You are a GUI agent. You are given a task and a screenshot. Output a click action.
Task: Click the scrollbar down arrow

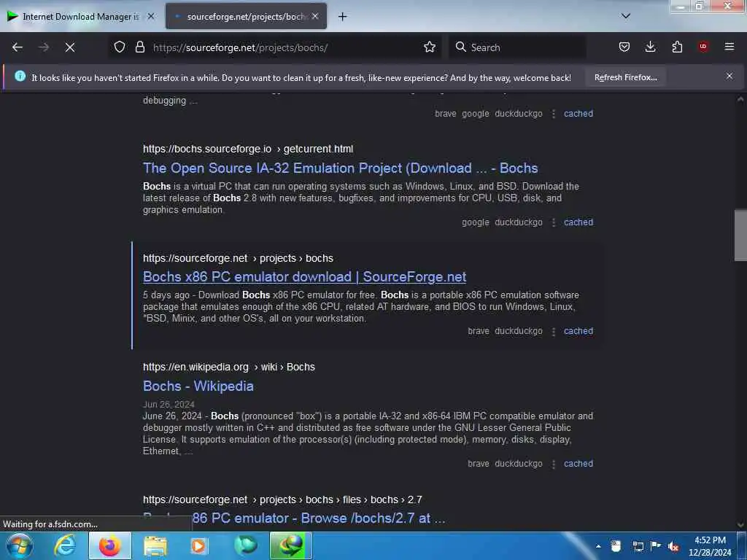point(740,524)
